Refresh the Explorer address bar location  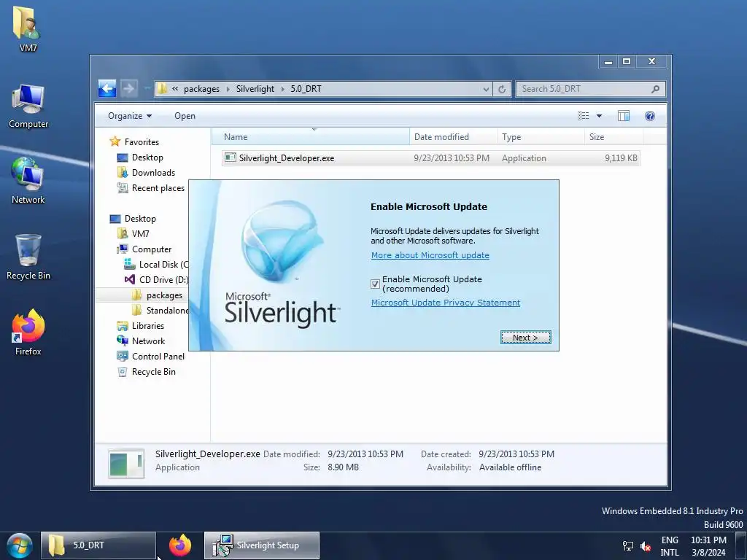tap(502, 89)
